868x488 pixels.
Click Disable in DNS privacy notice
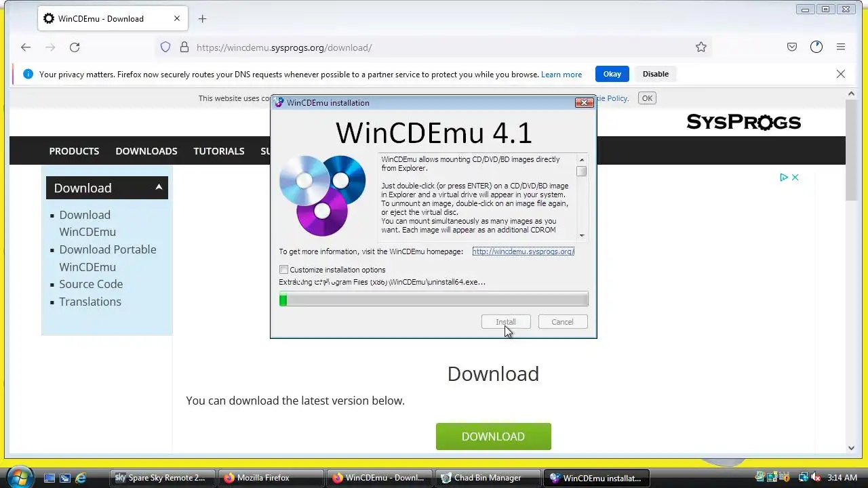pyautogui.click(x=656, y=74)
